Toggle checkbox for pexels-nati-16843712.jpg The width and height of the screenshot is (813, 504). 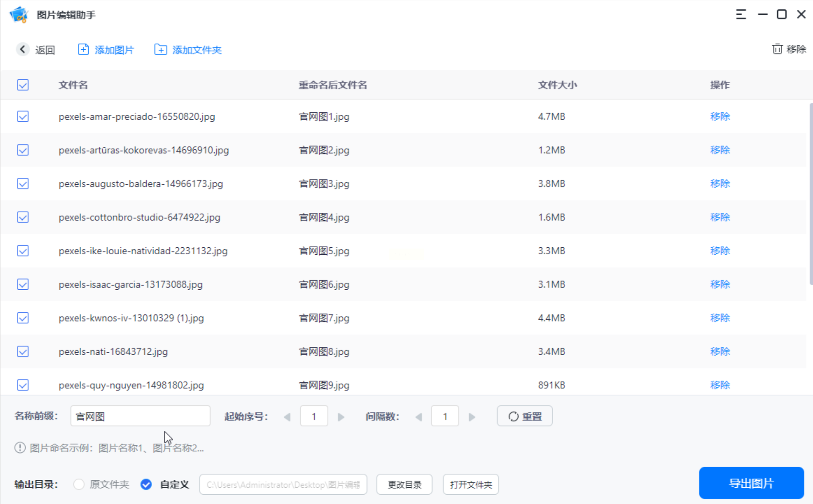[23, 352]
